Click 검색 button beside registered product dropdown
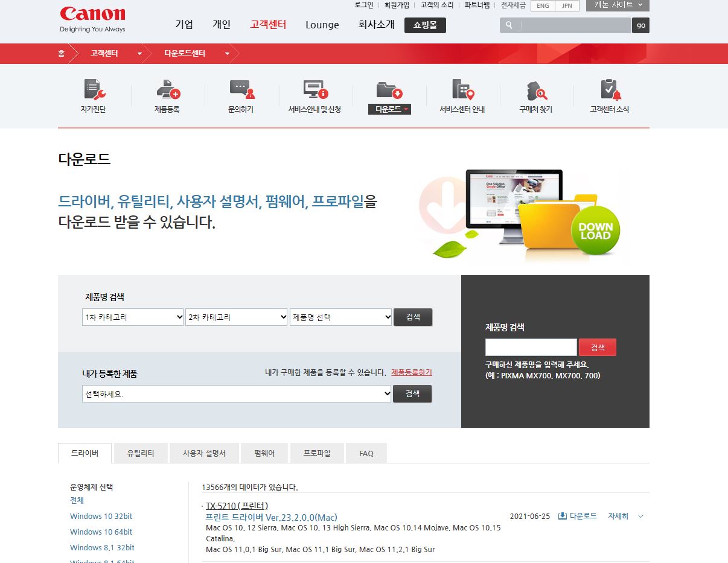Image resolution: width=728 pixels, height=563 pixels. point(412,393)
